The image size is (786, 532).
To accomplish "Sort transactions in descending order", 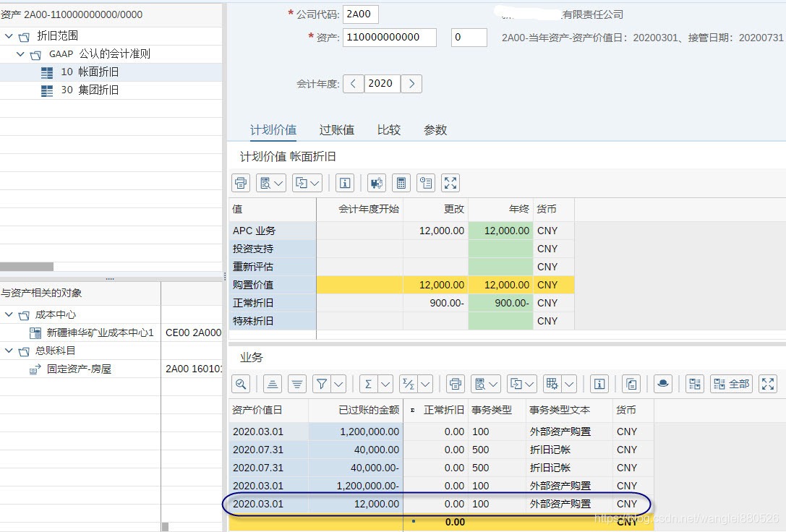I will pos(296,385).
